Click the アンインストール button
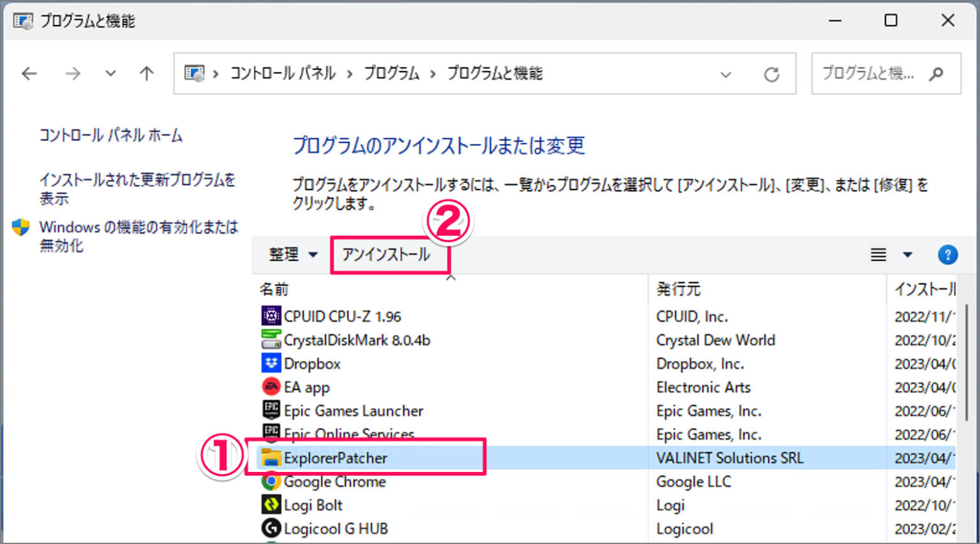The height and width of the screenshot is (544, 980). click(x=386, y=254)
